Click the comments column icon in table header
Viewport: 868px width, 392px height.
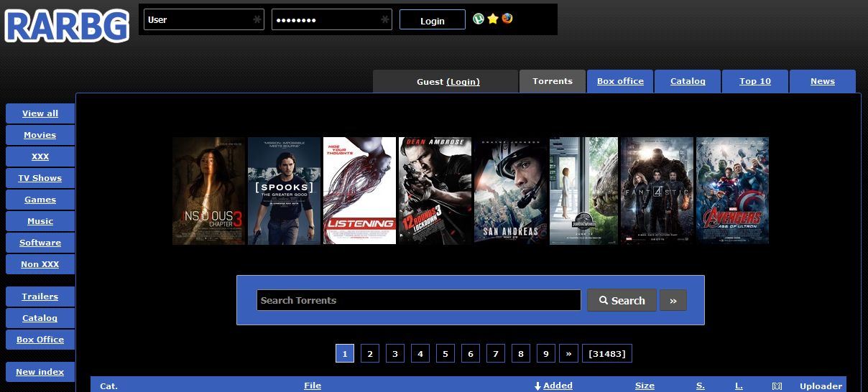click(777, 386)
